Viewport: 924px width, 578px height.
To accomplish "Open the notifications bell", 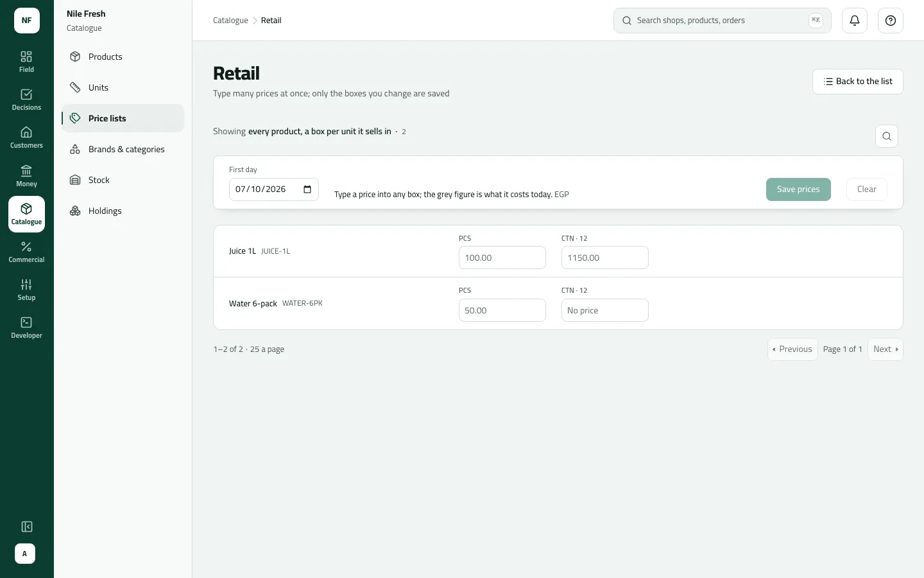I will click(x=855, y=21).
